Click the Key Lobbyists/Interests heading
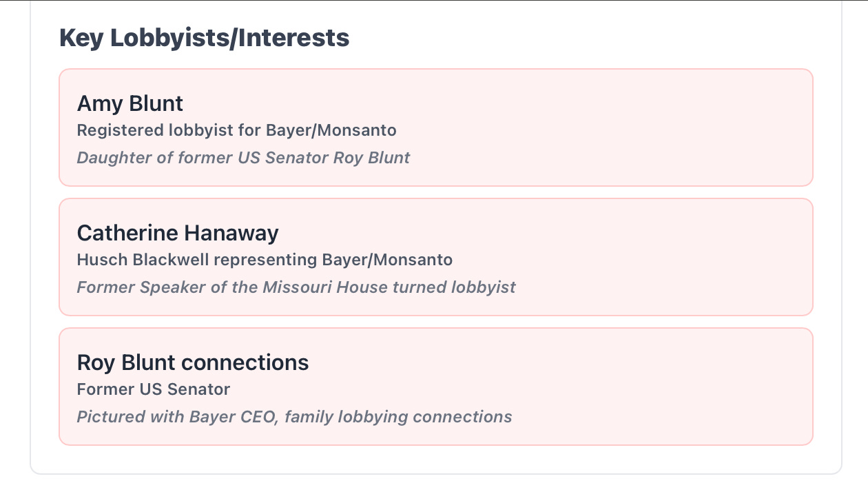The width and height of the screenshot is (868, 483). pos(205,38)
